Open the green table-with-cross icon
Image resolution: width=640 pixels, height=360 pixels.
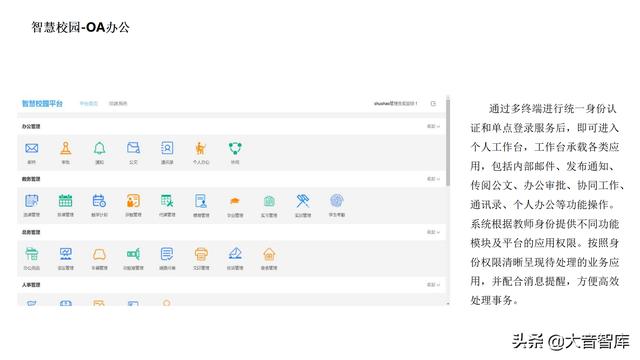[167, 200]
